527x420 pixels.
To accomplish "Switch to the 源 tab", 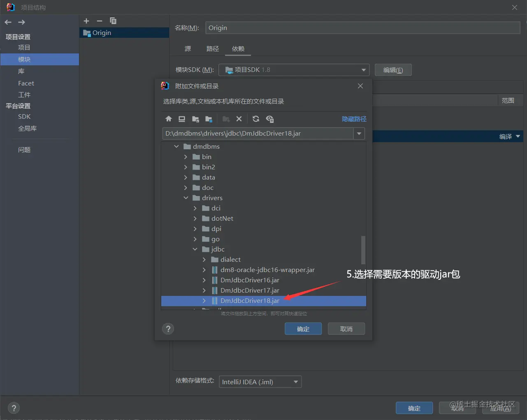I will pyautogui.click(x=188, y=48).
